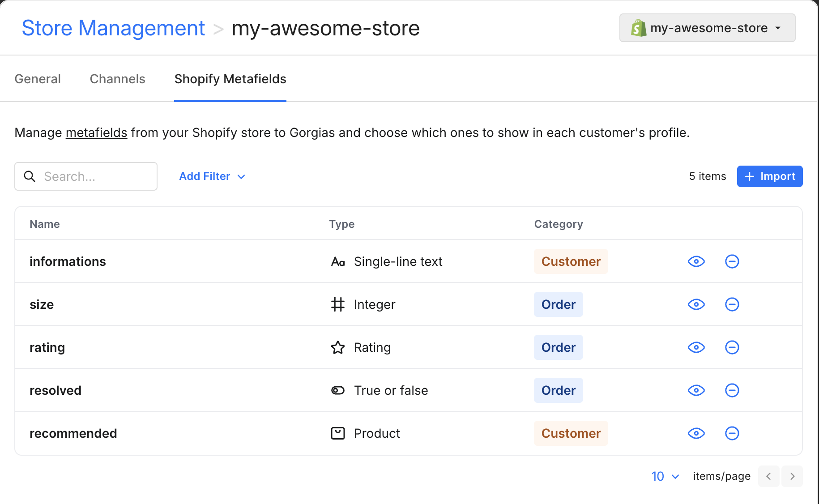Click the Import button
Screen dimensions: 819x504
(769, 176)
